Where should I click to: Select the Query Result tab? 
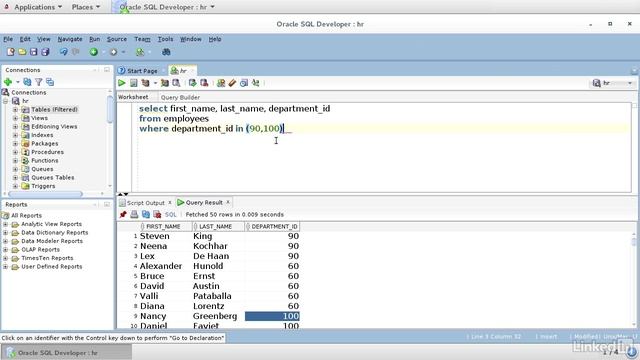[204, 202]
